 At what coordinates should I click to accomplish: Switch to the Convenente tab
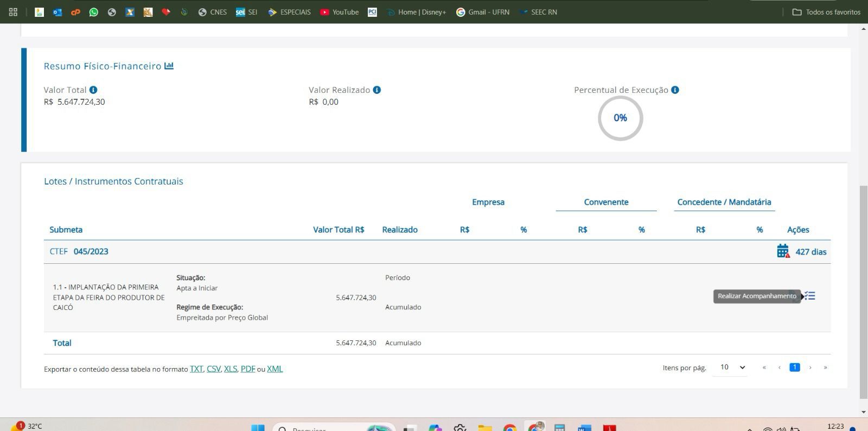point(606,202)
